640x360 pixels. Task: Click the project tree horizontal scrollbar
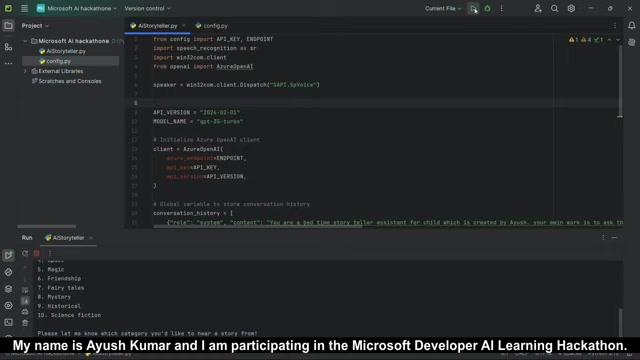point(47,226)
